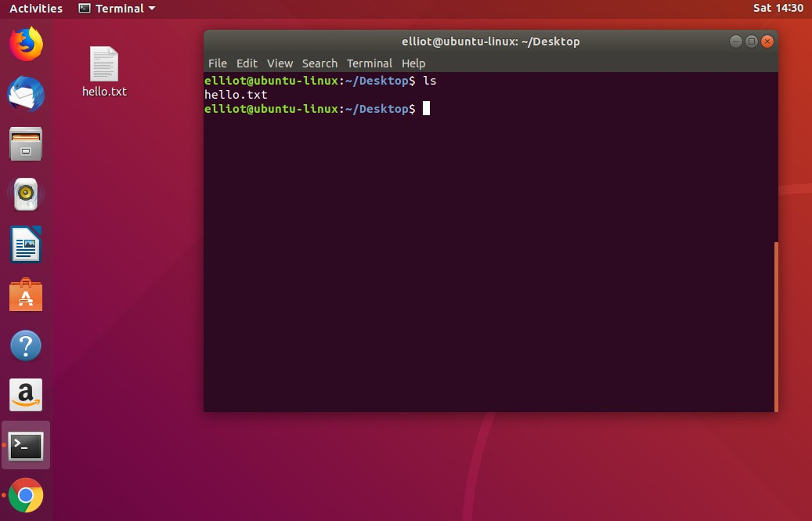Open the File menu in Terminal

coord(218,63)
